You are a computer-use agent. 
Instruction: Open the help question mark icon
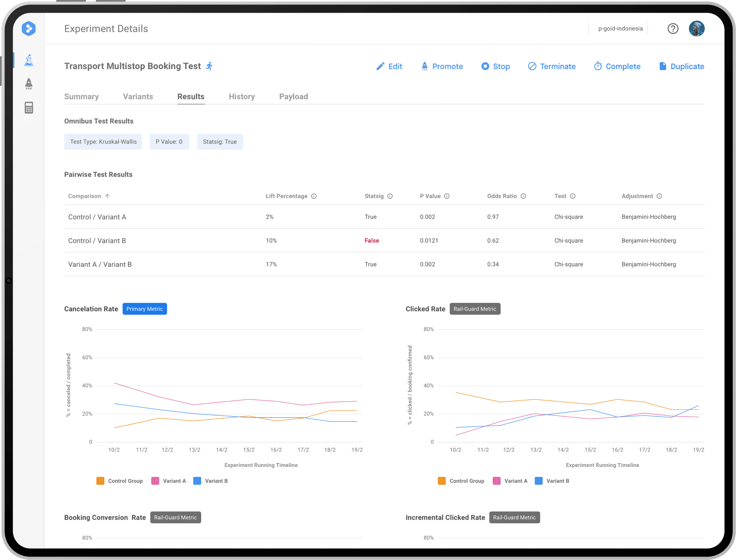[x=673, y=28]
